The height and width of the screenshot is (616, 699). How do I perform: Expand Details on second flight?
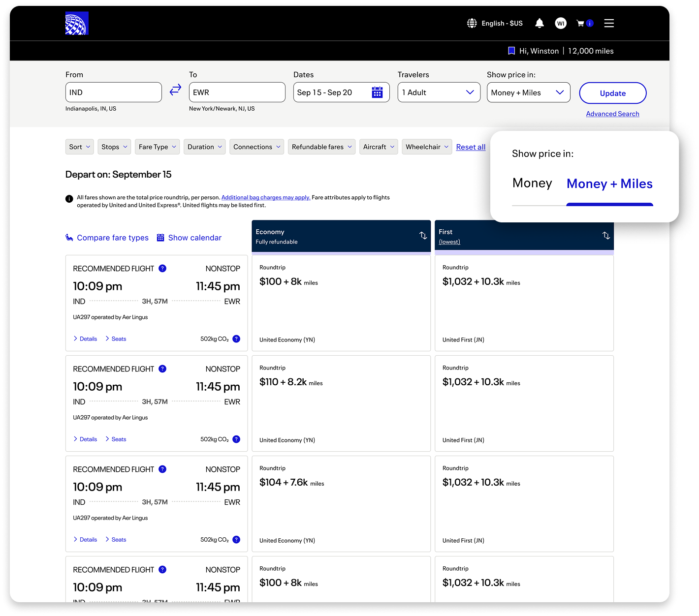[85, 439]
